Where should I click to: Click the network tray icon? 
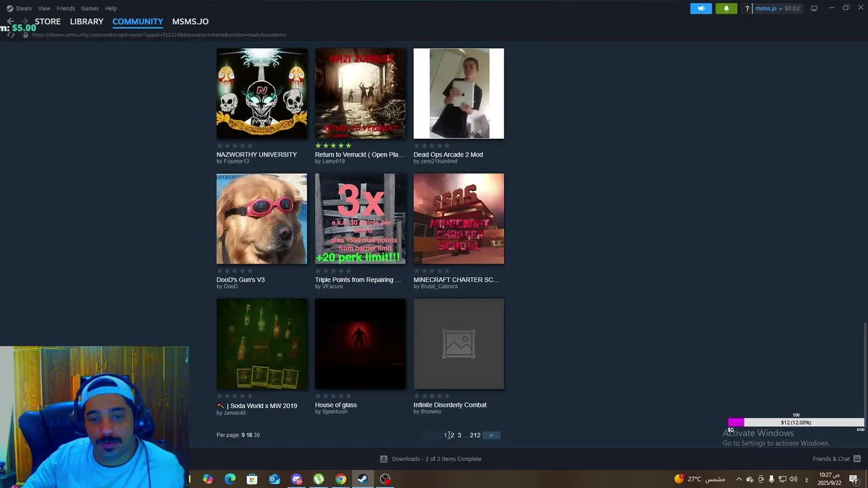point(783,479)
